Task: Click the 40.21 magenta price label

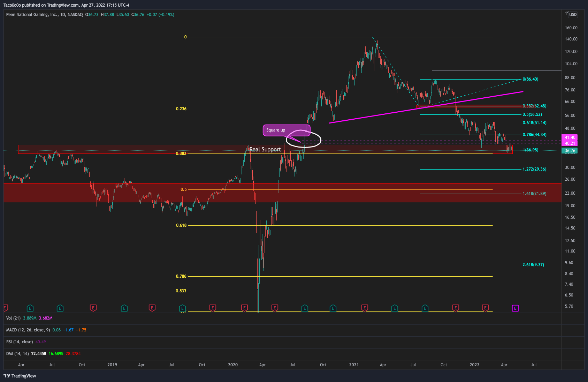Action: [x=570, y=143]
